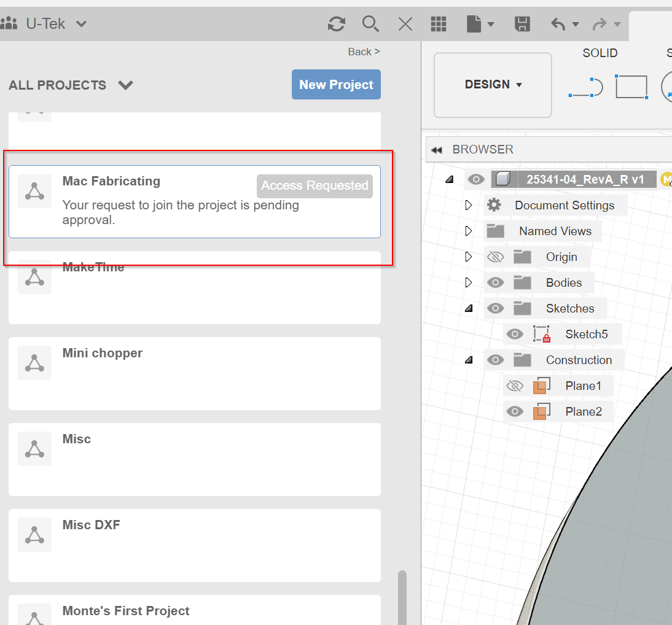The height and width of the screenshot is (625, 672).
Task: Expand the Named Views node
Action: pos(469,231)
